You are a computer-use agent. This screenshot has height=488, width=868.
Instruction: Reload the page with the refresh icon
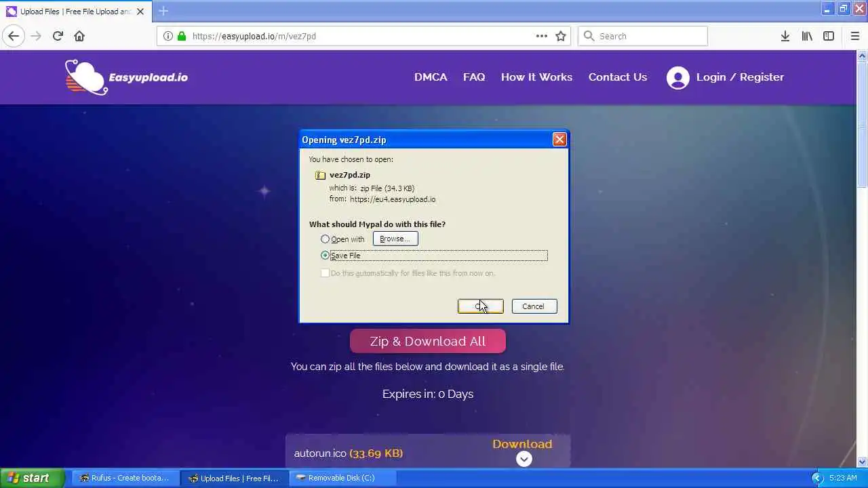(x=58, y=36)
